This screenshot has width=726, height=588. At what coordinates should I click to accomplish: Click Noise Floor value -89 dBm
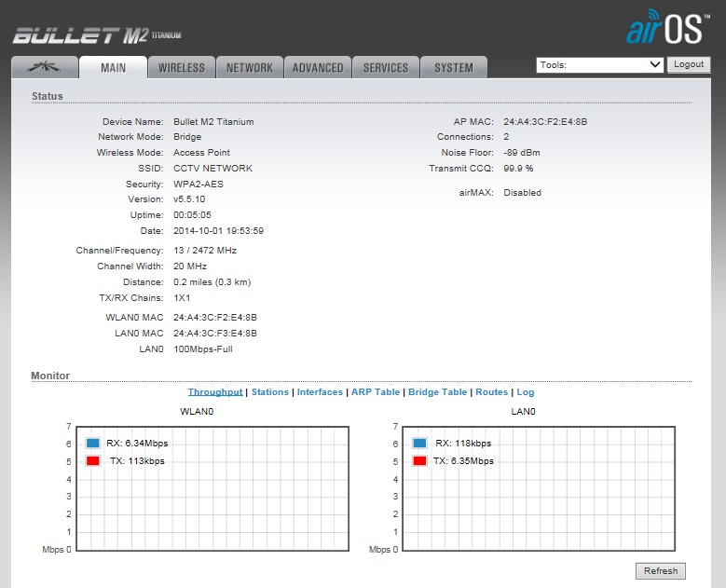click(522, 152)
